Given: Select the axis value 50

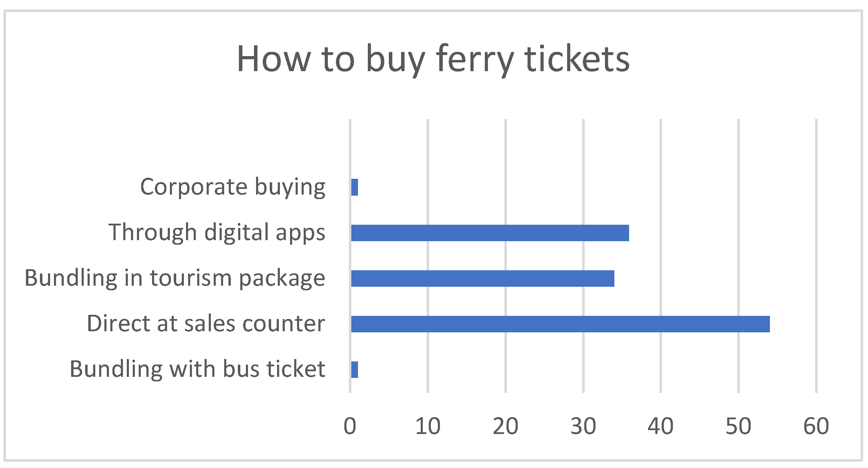Looking at the screenshot, I should point(738,427).
